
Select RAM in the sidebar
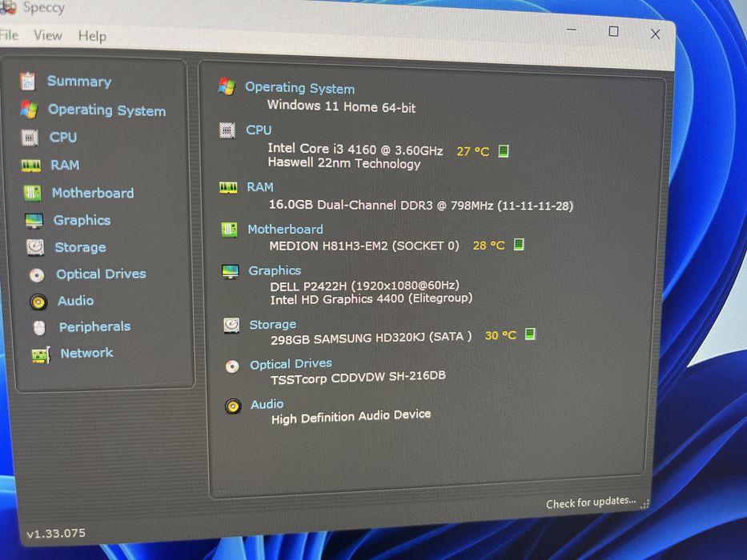(x=65, y=166)
